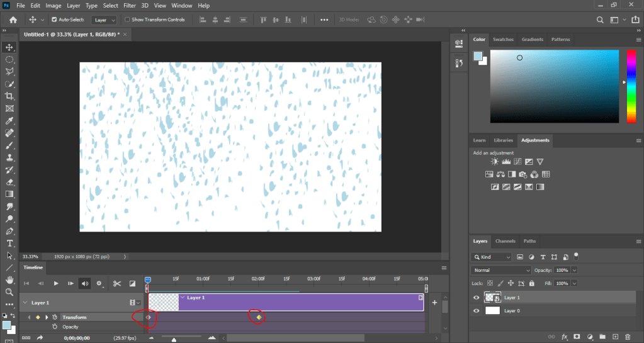Switch to the Channels tab

click(x=505, y=241)
